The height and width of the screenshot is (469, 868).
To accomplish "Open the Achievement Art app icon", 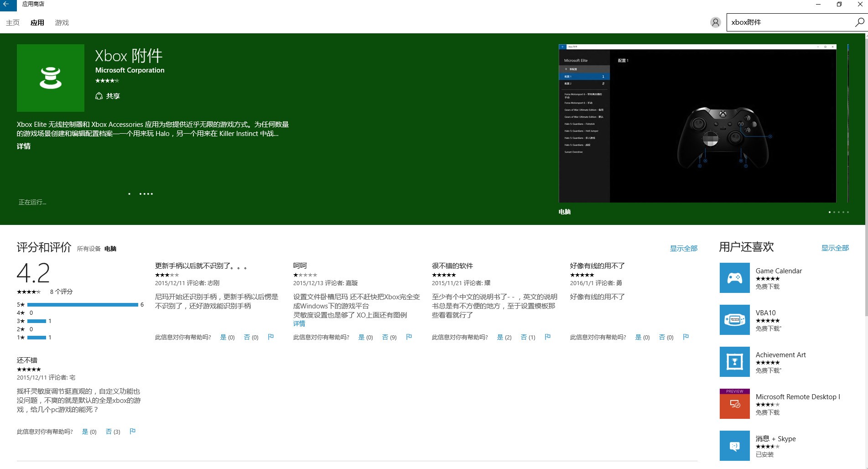I will [734, 362].
